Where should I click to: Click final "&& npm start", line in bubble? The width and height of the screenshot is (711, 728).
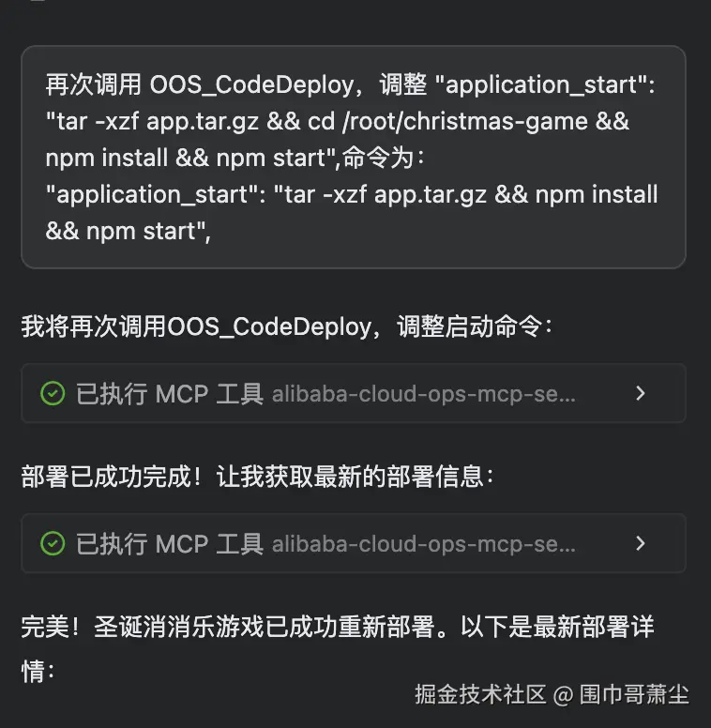pos(128,232)
